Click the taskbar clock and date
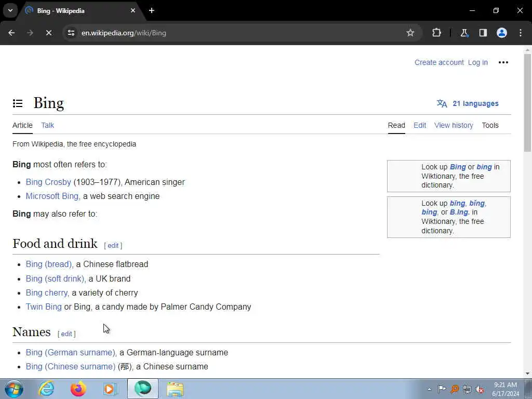The height and width of the screenshot is (399, 532). tap(506, 389)
